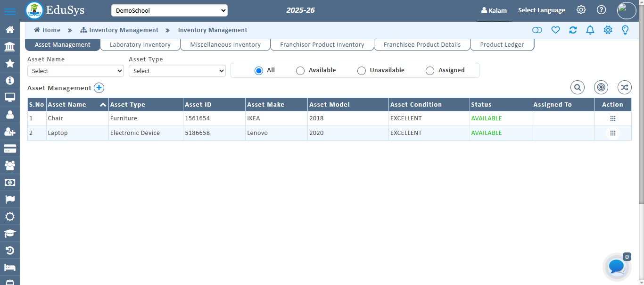644x285 pixels.
Task: Open the notifications bell icon
Action: [x=590, y=30]
